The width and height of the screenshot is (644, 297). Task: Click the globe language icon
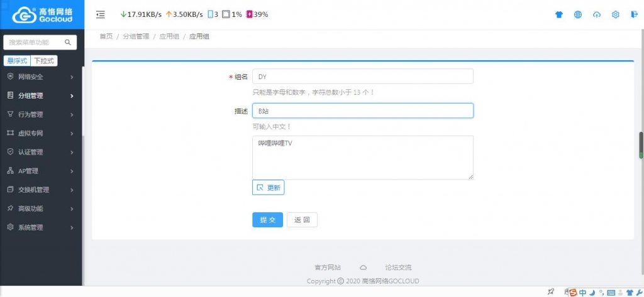pyautogui.click(x=578, y=14)
